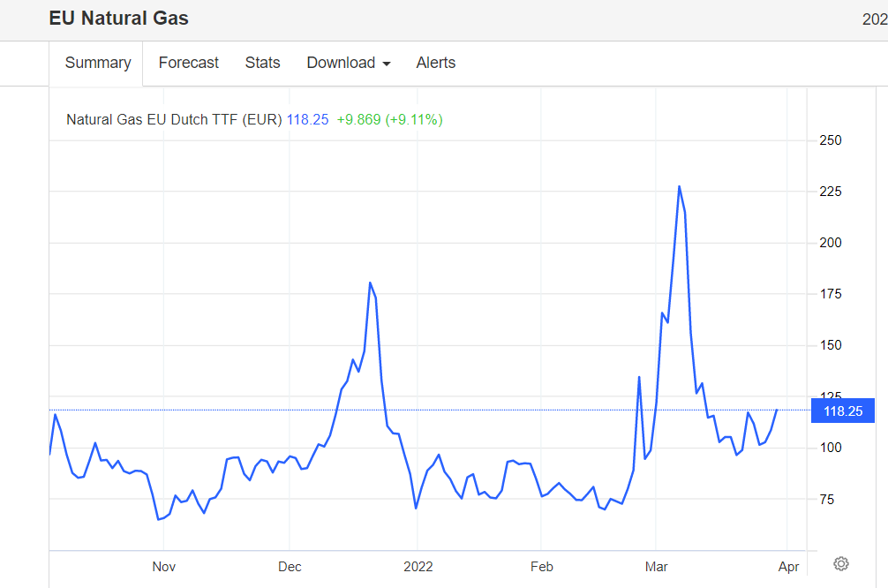Click the December price peak near 180
Image resolution: width=888 pixels, height=588 pixels.
[370, 283]
